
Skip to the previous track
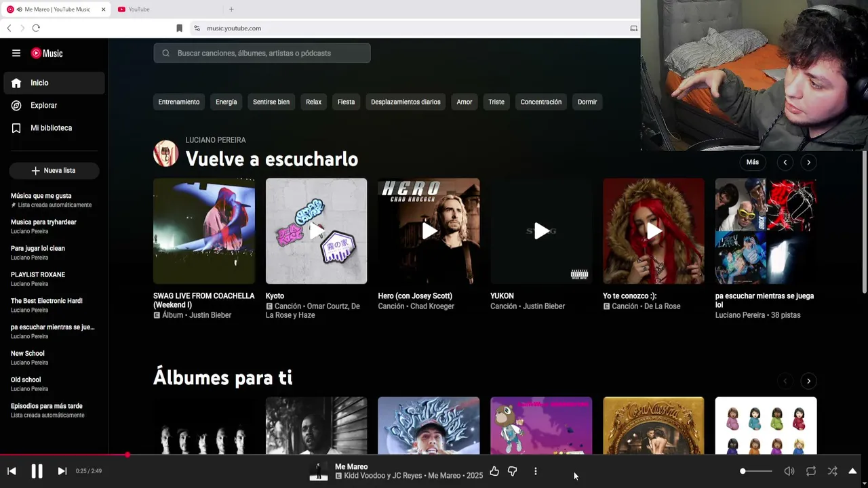12,471
